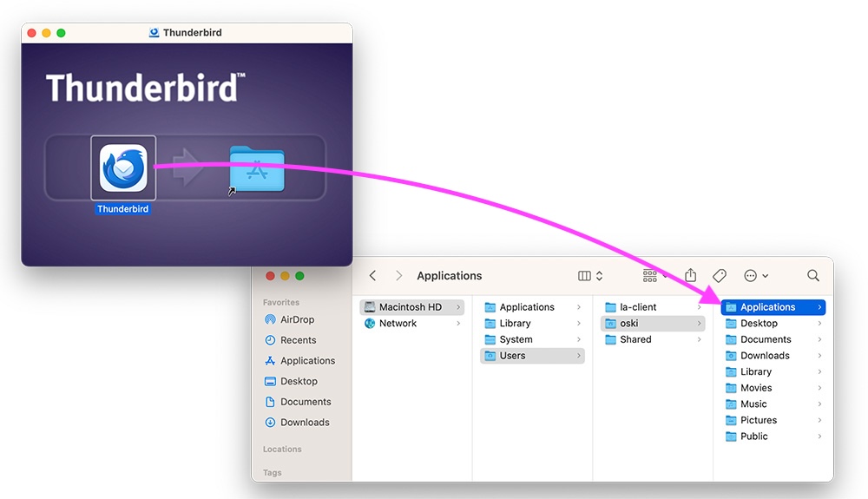The height and width of the screenshot is (499, 868).
Task: Open Finder search
Action: click(x=812, y=275)
